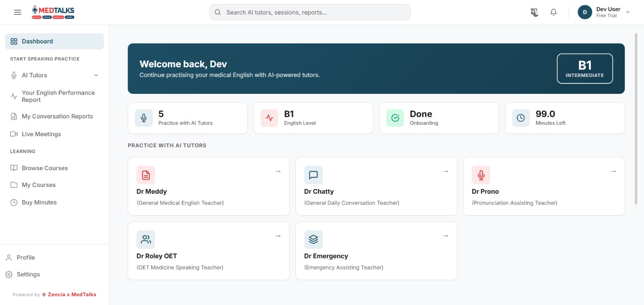Viewport: 644px width, 305px height.
Task: Open My Courses in sidebar
Action: [x=54, y=185]
